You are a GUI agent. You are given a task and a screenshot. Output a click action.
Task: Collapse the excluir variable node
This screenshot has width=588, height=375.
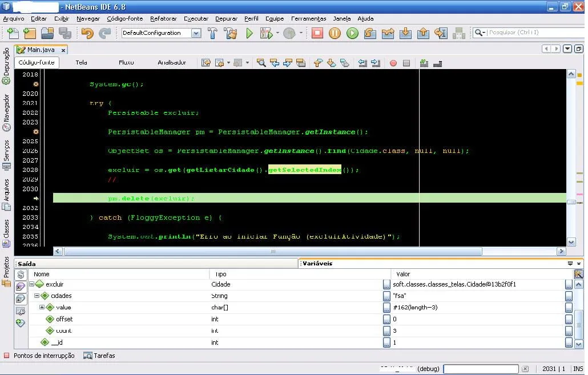[32, 284]
